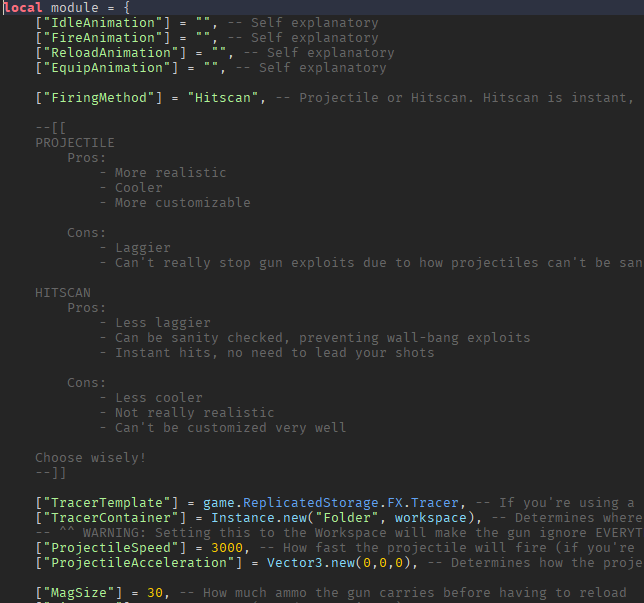
Task: Click the workspace argument
Action: click(430, 518)
